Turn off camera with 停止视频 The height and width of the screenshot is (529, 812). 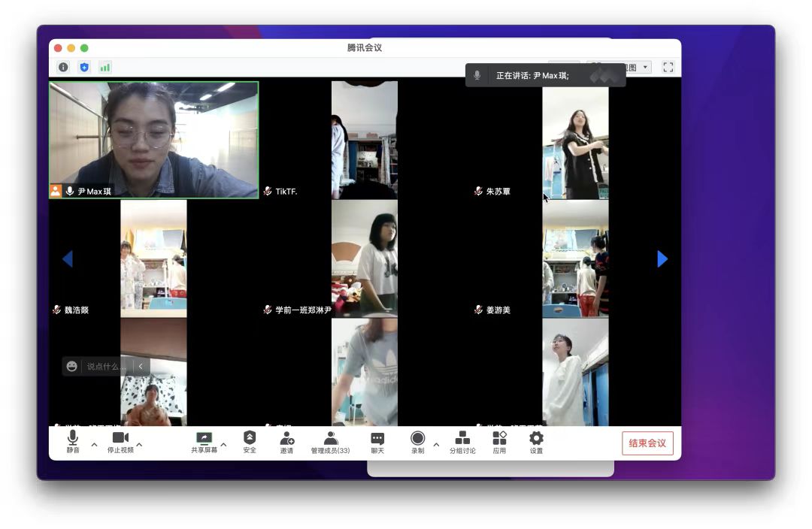(120, 442)
